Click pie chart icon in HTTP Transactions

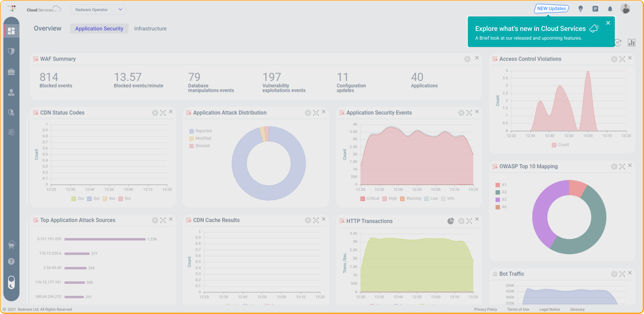pyautogui.click(x=451, y=221)
